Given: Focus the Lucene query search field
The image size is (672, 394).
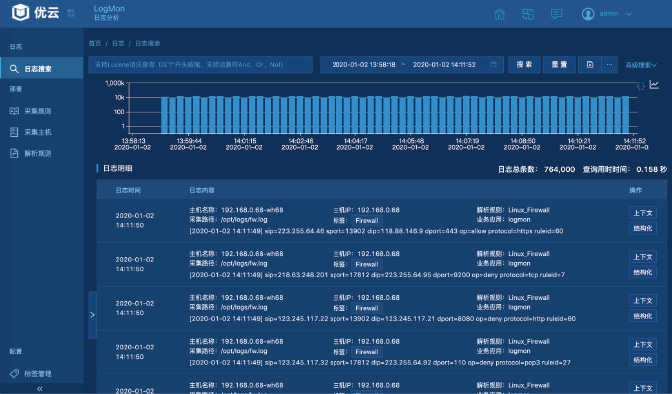Looking at the screenshot, I should pyautogui.click(x=201, y=65).
